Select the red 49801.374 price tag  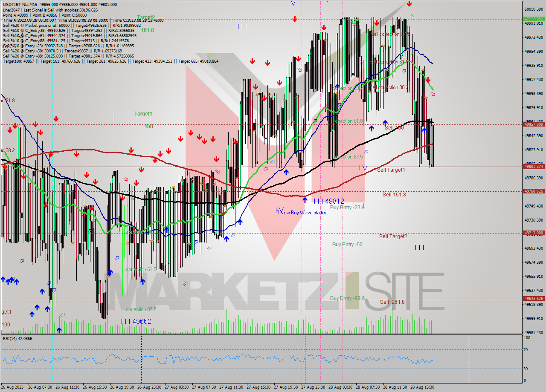534,166
